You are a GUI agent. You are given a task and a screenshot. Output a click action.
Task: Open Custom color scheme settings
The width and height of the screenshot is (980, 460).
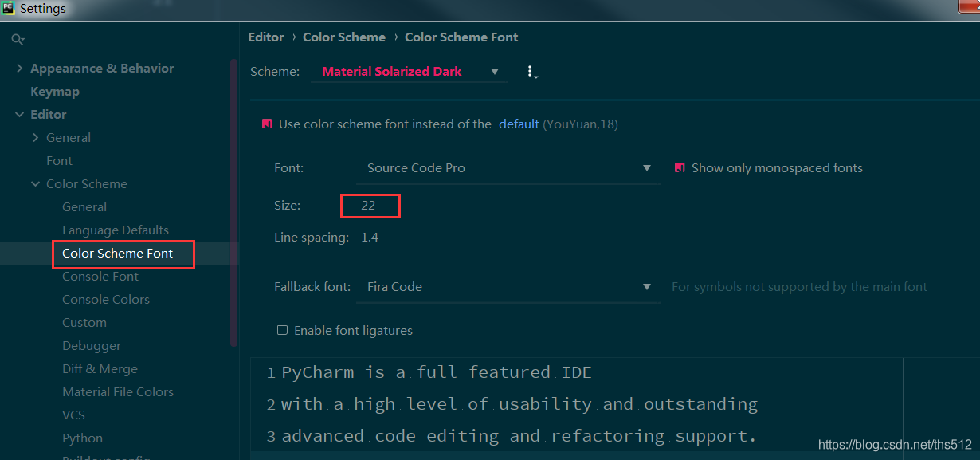pyautogui.click(x=84, y=323)
